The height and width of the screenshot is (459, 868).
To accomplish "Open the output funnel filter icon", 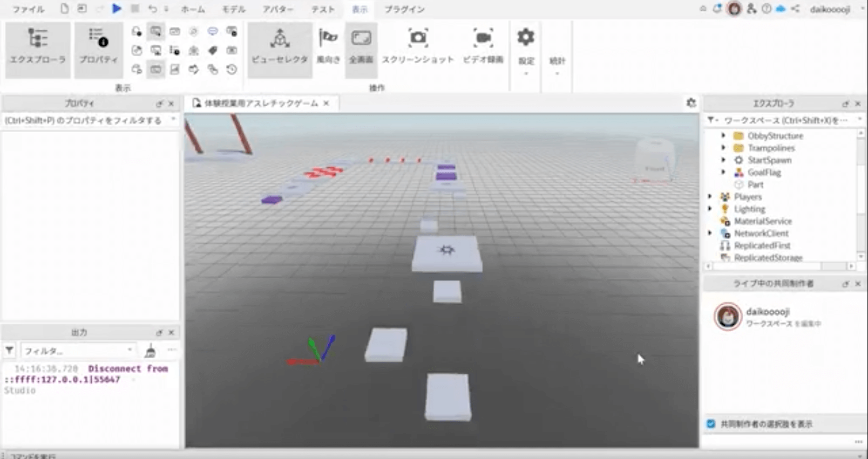I will click(9, 351).
